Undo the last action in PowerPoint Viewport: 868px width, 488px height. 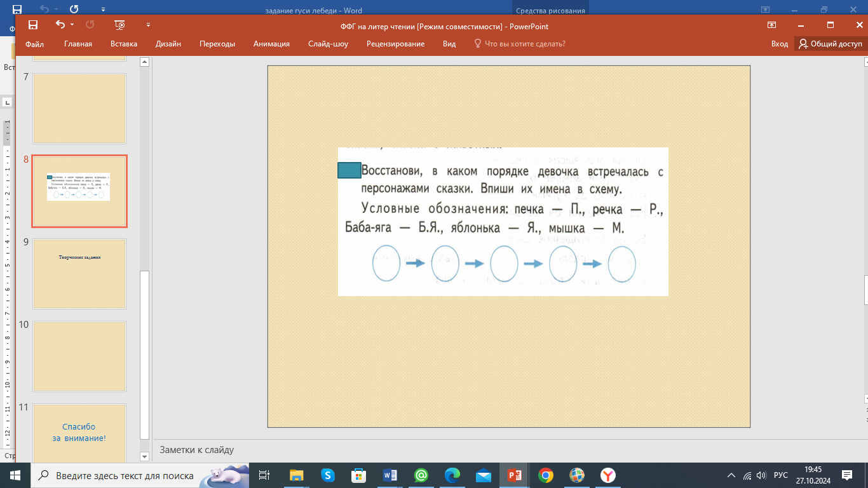pos(60,25)
